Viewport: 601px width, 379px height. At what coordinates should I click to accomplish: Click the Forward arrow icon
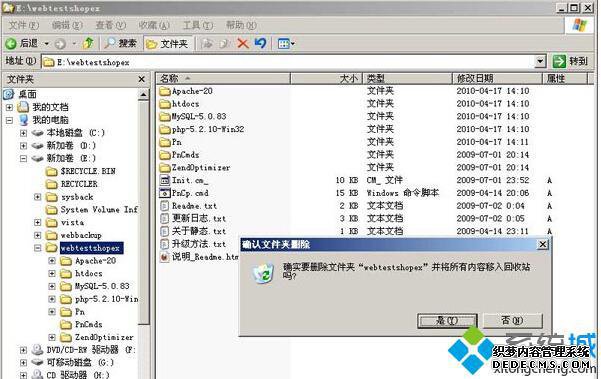60,44
